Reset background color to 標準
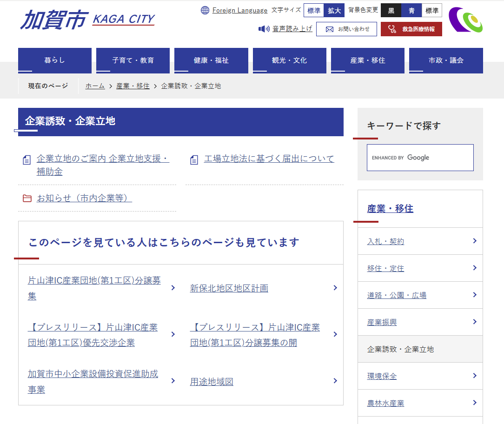 tap(431, 10)
